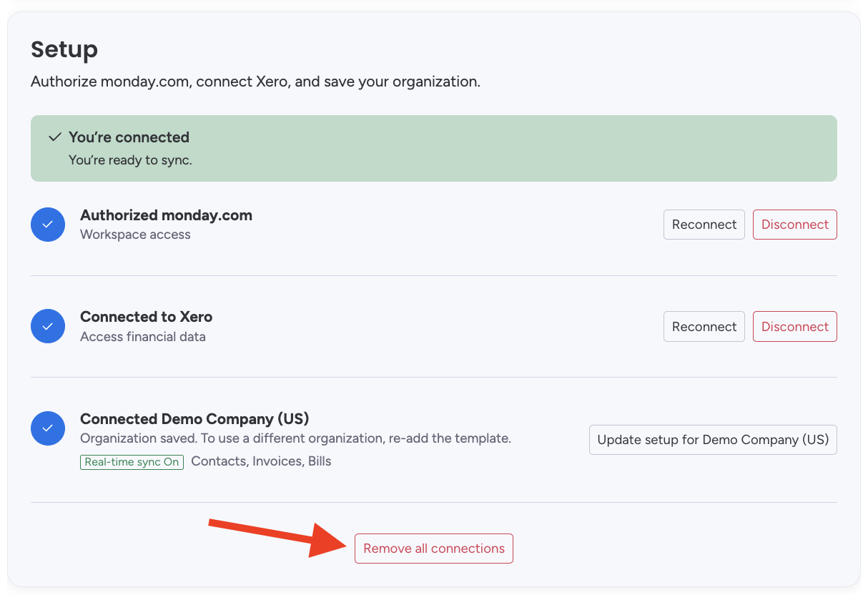The height and width of the screenshot is (595, 868).
Task: Select the Authorized monday.com title
Action: pos(166,215)
